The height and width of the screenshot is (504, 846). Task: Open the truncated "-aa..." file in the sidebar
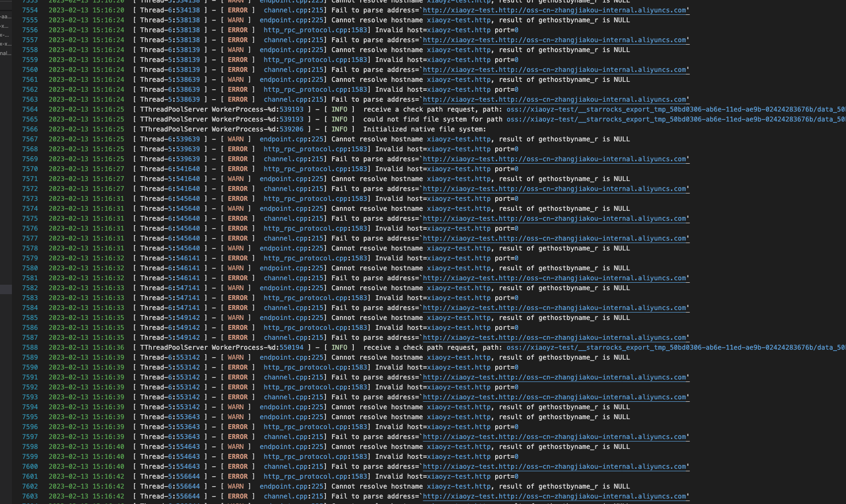coord(5,16)
